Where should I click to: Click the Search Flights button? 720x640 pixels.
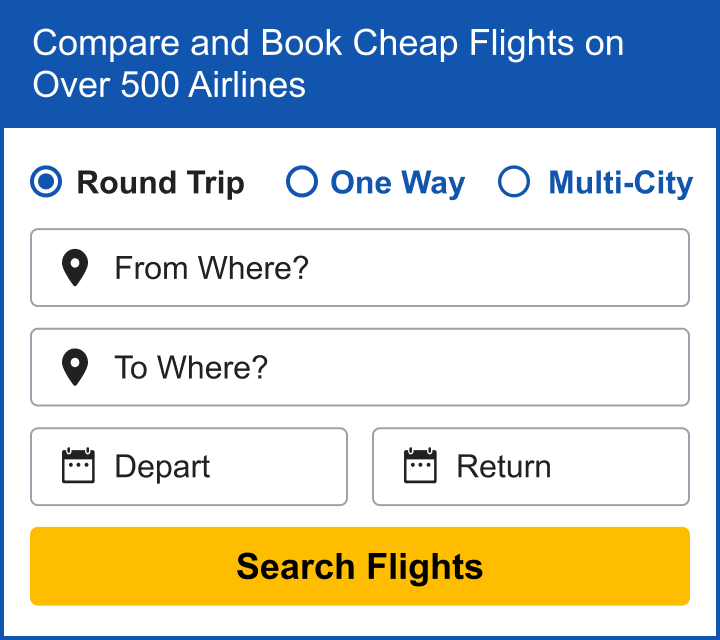(360, 566)
